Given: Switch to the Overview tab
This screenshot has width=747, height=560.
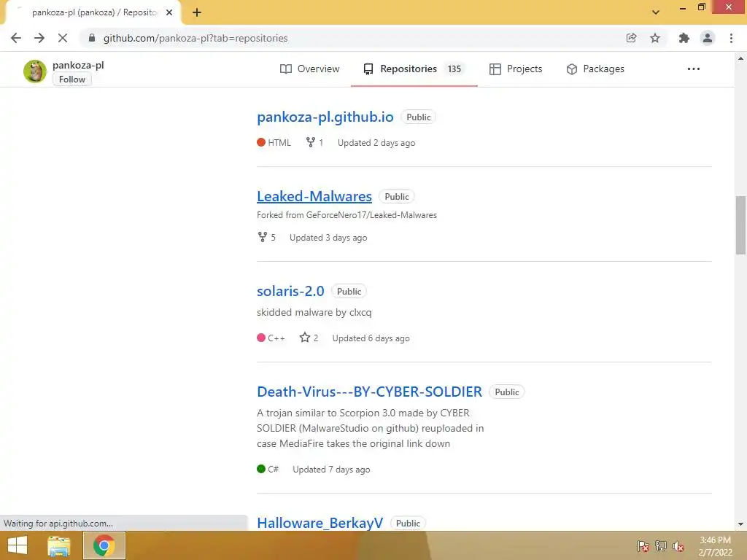Looking at the screenshot, I should [309, 69].
